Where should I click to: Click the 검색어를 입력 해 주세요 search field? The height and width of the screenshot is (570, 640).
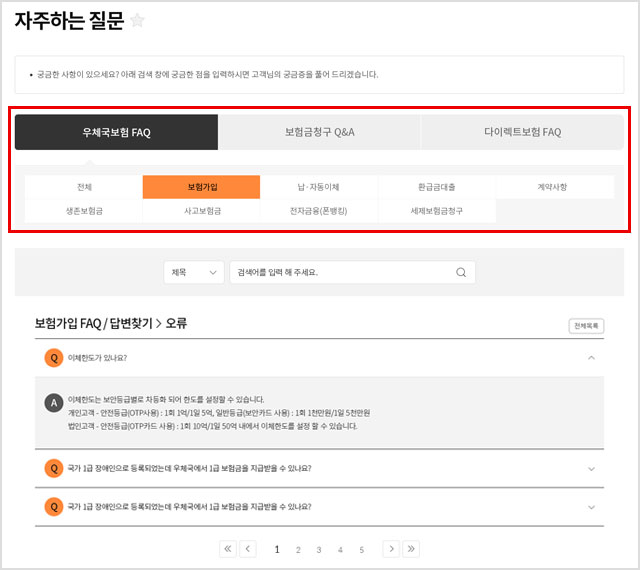point(353,272)
